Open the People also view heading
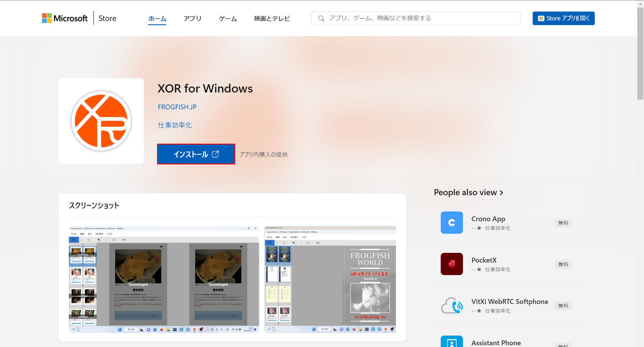644x347 pixels. point(465,192)
